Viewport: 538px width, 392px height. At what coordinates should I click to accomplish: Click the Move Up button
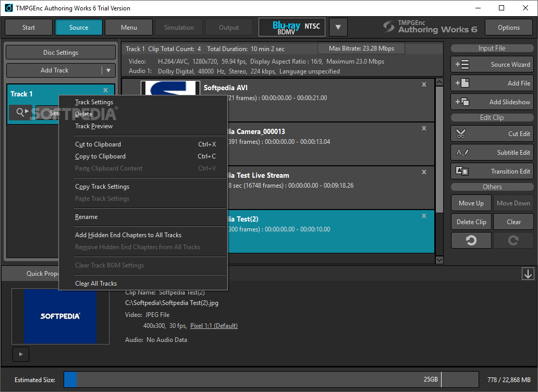click(471, 203)
